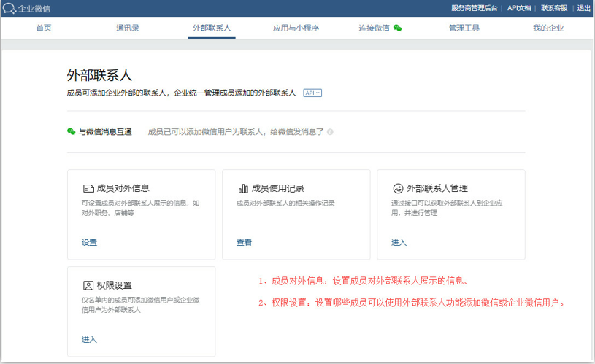595x364 pixels.
Task: Click the 外部联系人管理 circular icon
Action: coord(398,188)
